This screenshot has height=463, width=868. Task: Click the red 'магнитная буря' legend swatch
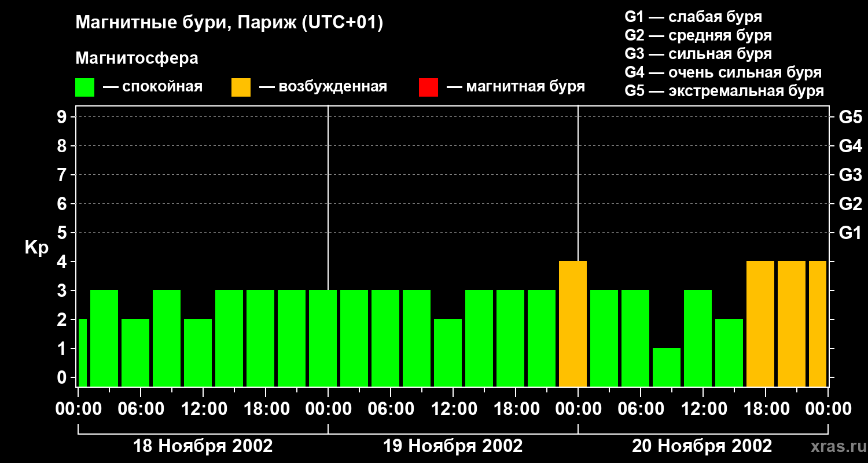pos(428,87)
